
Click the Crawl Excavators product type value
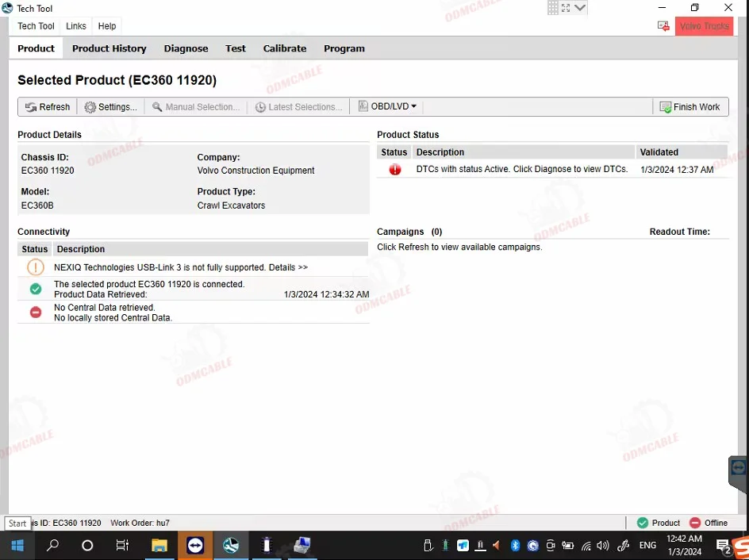click(x=231, y=205)
